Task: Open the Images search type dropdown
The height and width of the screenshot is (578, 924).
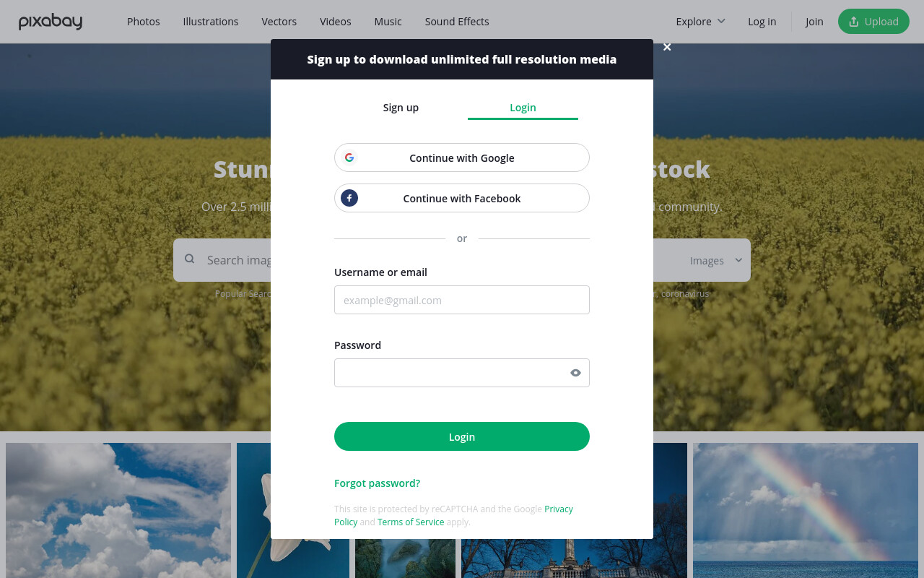Action: tap(716, 260)
